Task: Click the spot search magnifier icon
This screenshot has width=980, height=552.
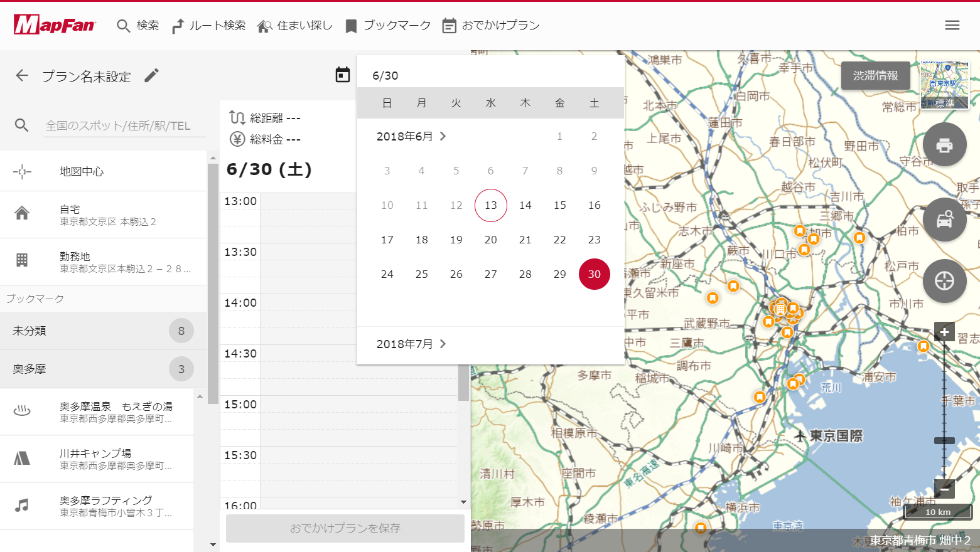Action: 22,125
